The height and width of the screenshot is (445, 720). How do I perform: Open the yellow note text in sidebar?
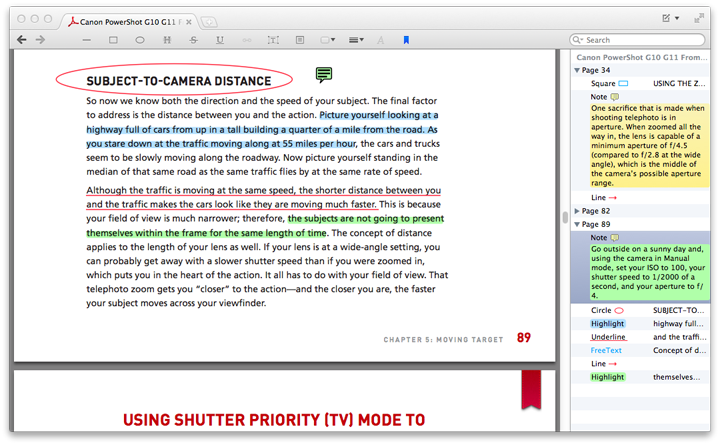point(649,146)
